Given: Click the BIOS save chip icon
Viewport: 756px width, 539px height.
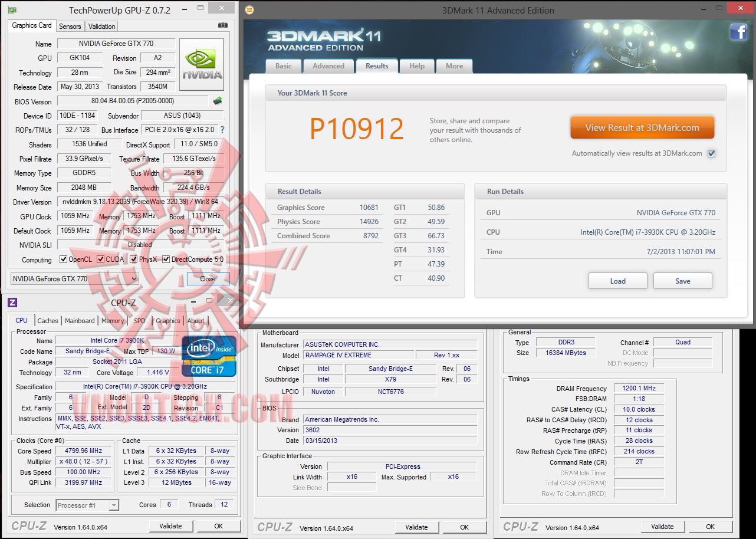Looking at the screenshot, I should (218, 101).
